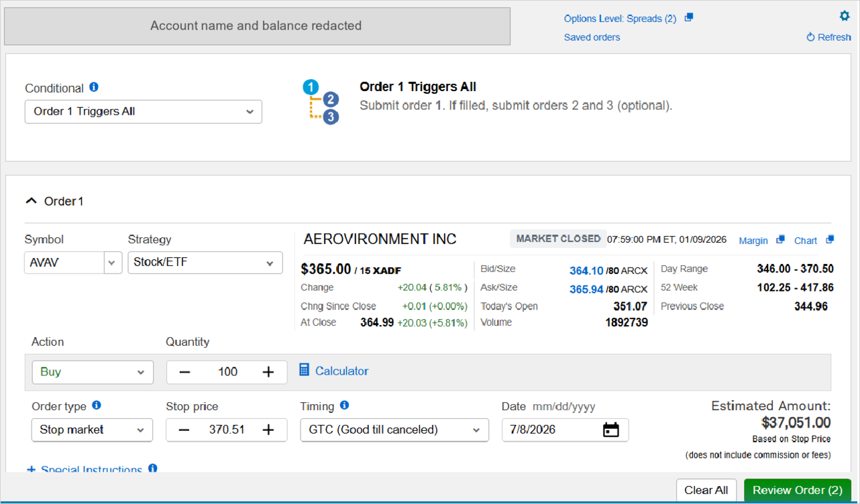Click the redacted account name banner
The height and width of the screenshot is (504, 860).
[258, 26]
